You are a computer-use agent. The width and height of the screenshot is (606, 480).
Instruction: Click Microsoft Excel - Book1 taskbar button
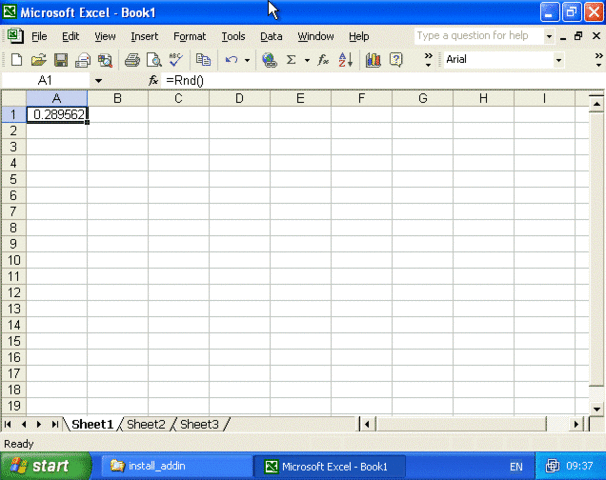pos(329,466)
